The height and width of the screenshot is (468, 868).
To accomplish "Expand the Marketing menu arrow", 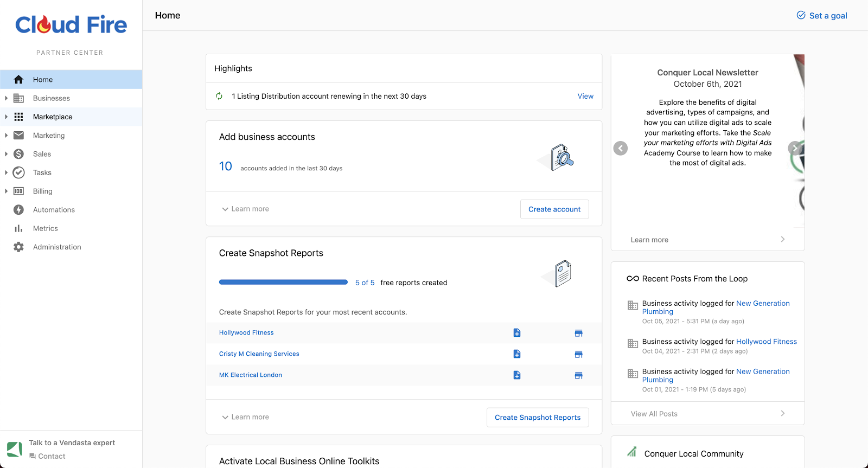I will 6,136.
